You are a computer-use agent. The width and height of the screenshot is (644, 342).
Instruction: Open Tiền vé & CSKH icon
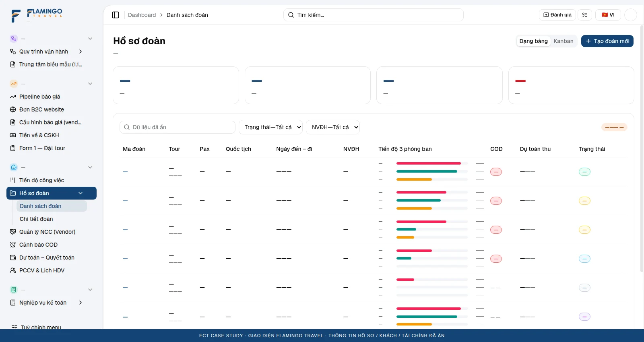(13, 135)
